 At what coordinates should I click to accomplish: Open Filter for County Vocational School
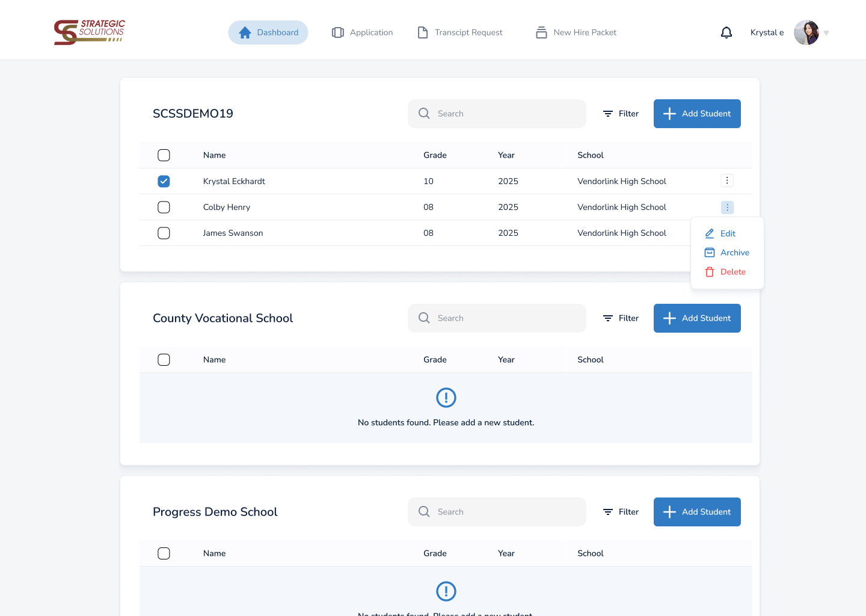click(621, 318)
